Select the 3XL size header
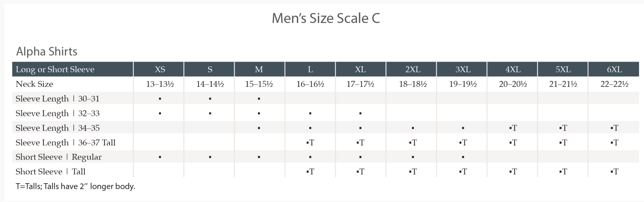 point(463,69)
